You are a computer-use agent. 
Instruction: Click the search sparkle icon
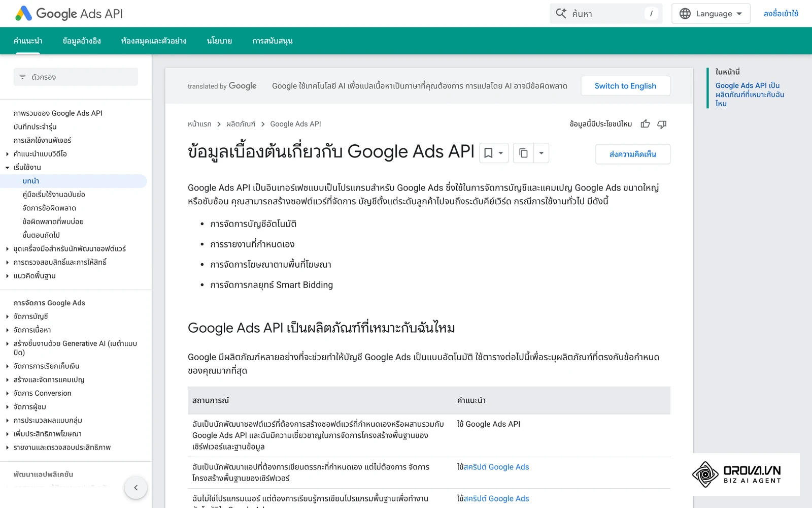tap(561, 13)
